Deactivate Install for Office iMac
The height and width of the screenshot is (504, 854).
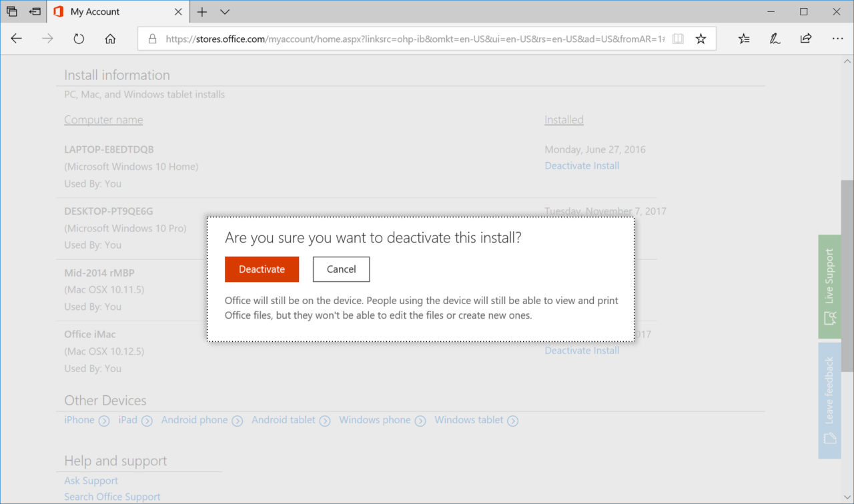tap(582, 350)
